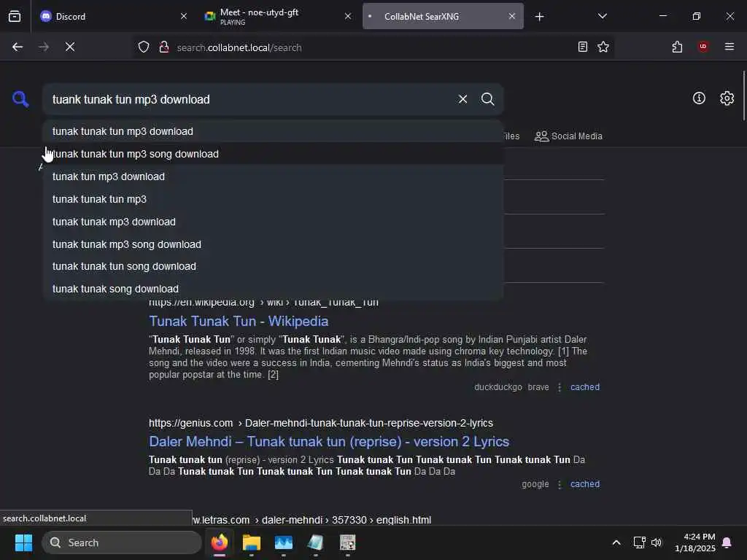Click the taskbar Search box
This screenshot has width=747, height=560.
(122, 542)
